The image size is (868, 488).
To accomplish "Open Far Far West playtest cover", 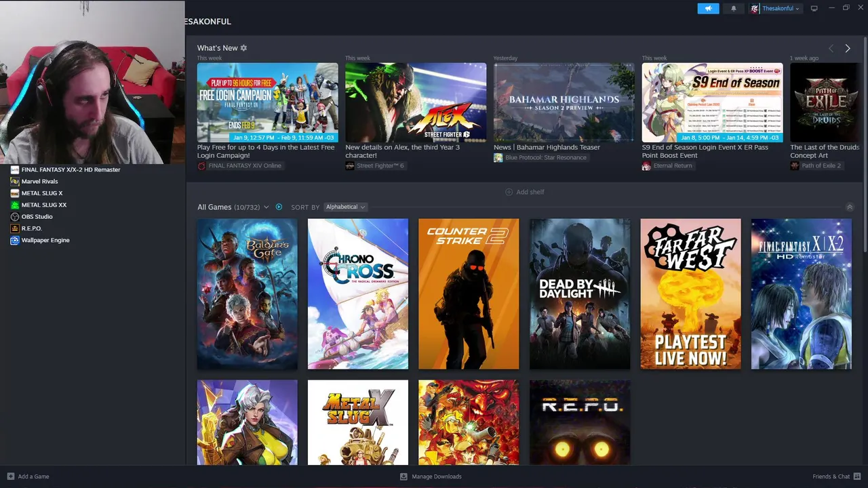I will (x=690, y=293).
